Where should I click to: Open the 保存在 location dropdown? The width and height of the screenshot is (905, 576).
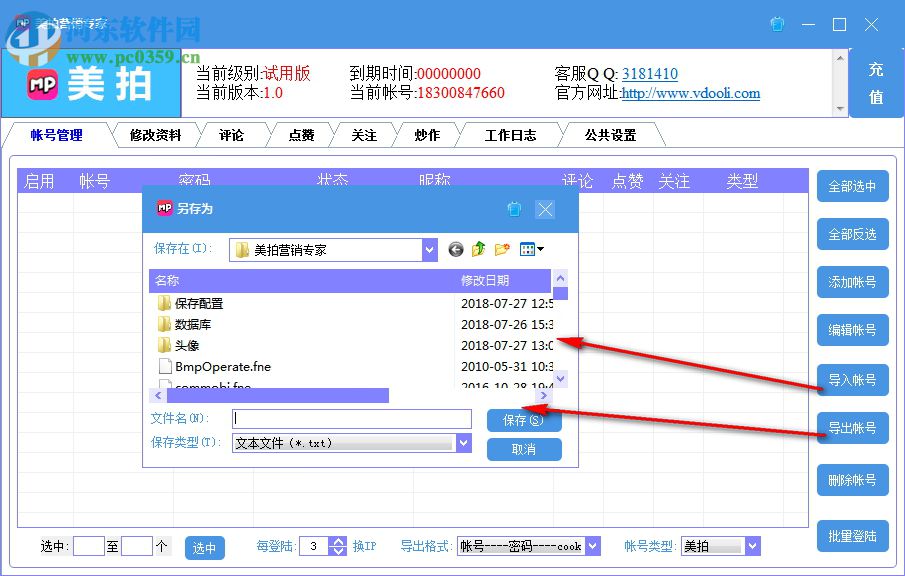(429, 249)
